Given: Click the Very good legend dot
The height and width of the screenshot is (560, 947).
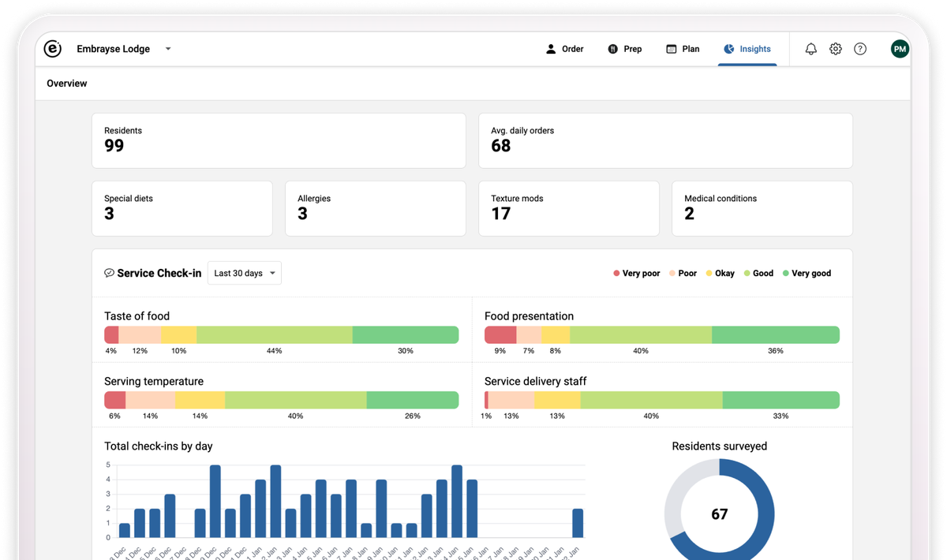Looking at the screenshot, I should pos(785,274).
